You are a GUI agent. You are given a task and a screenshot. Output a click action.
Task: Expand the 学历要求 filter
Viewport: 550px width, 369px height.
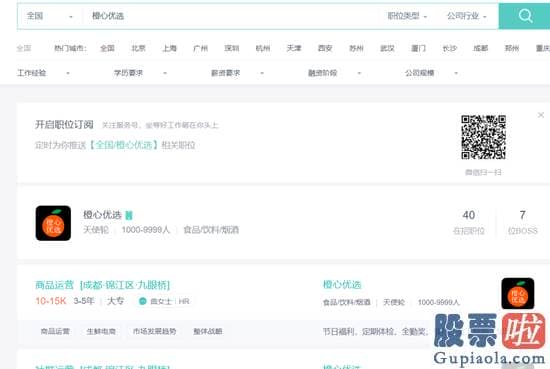click(140, 73)
